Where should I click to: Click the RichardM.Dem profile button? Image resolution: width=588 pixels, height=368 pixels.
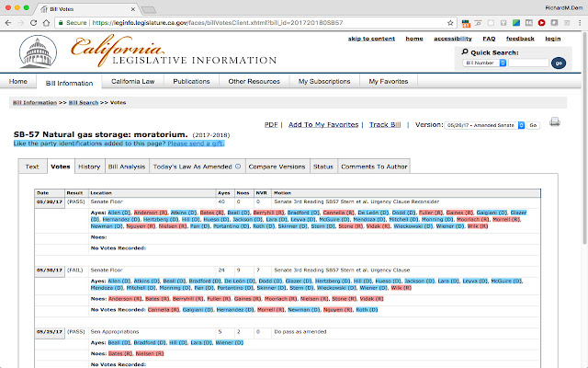(563, 8)
